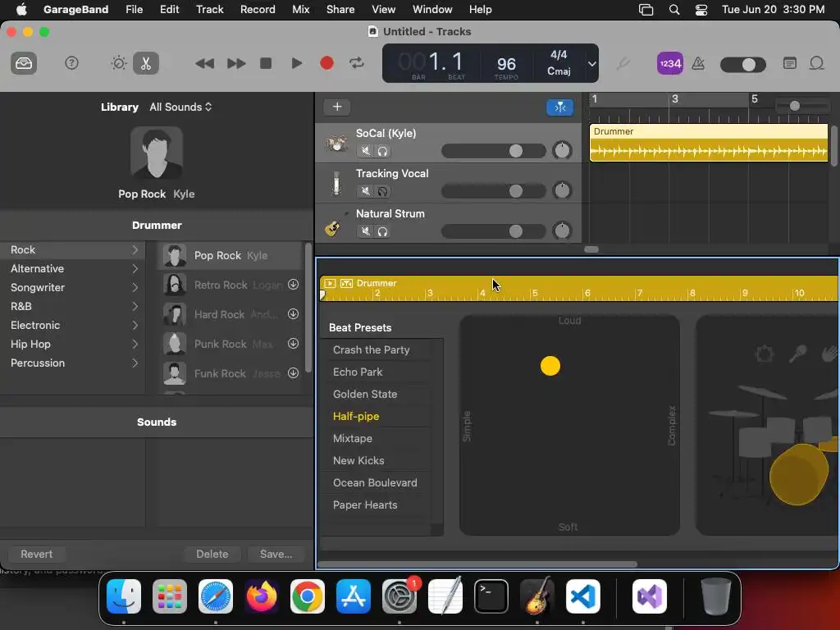Click the Tracking Vocal pan knob
This screenshot has width=840, height=630.
coord(562,190)
